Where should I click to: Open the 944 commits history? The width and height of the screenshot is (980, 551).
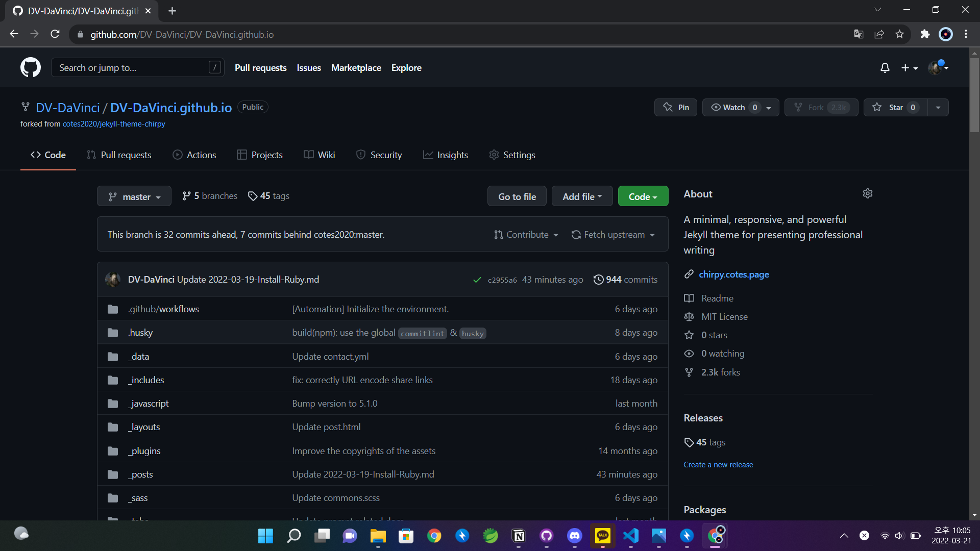tap(625, 280)
